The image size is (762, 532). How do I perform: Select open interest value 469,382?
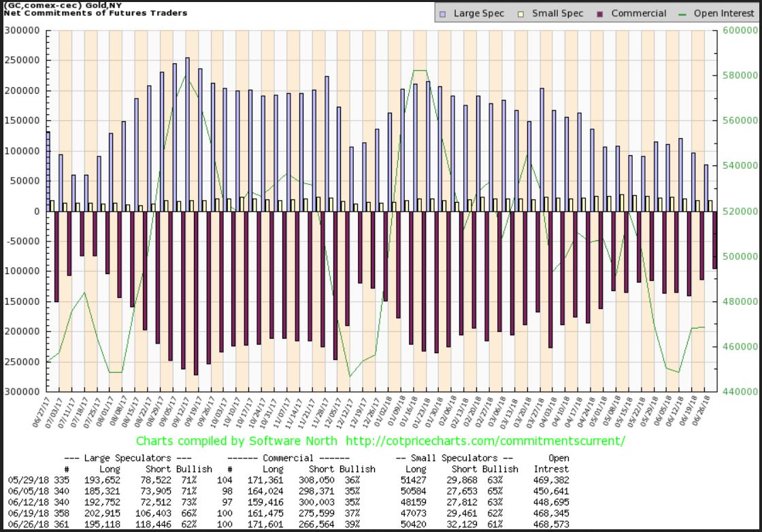coord(552,480)
